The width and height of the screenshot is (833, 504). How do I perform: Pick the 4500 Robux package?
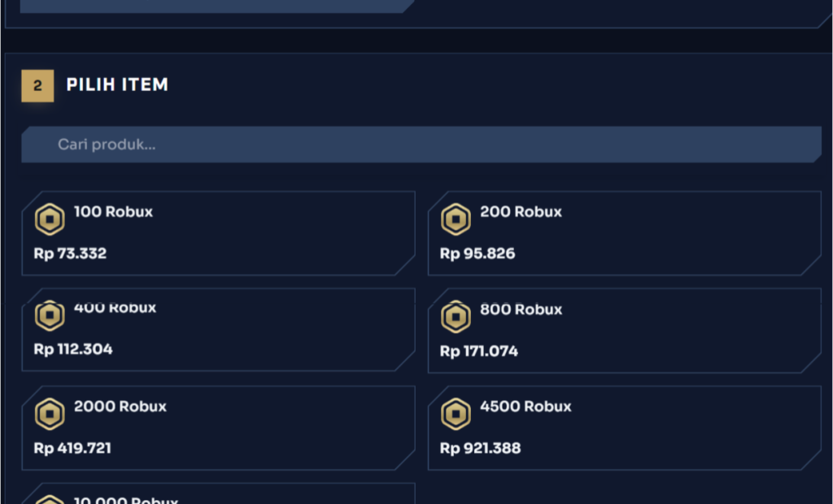coord(625,428)
